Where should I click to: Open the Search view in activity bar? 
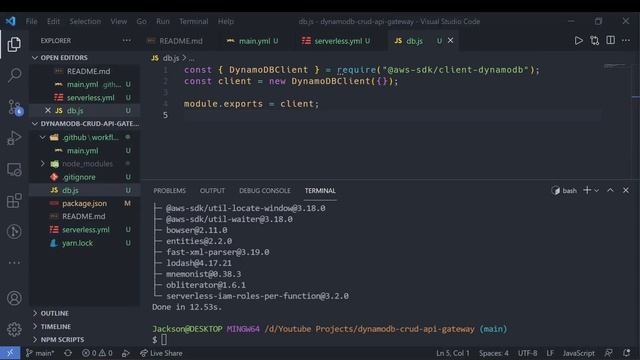(x=14, y=75)
